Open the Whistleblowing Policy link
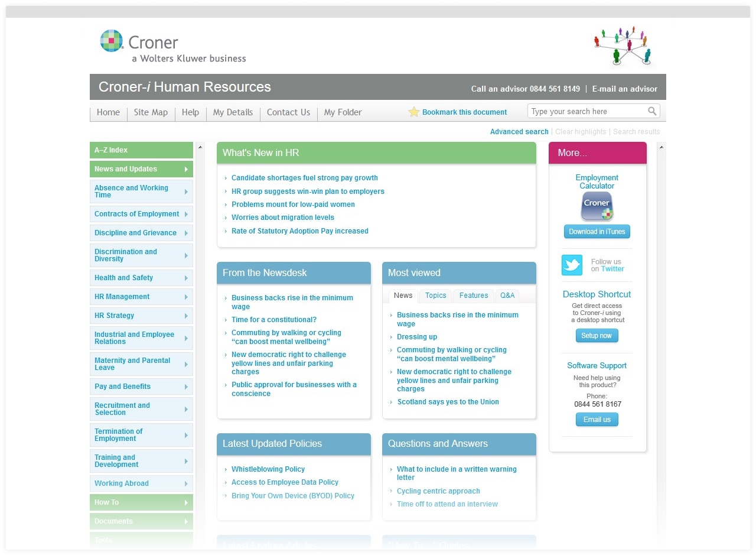The height and width of the screenshot is (555, 756). point(268,469)
